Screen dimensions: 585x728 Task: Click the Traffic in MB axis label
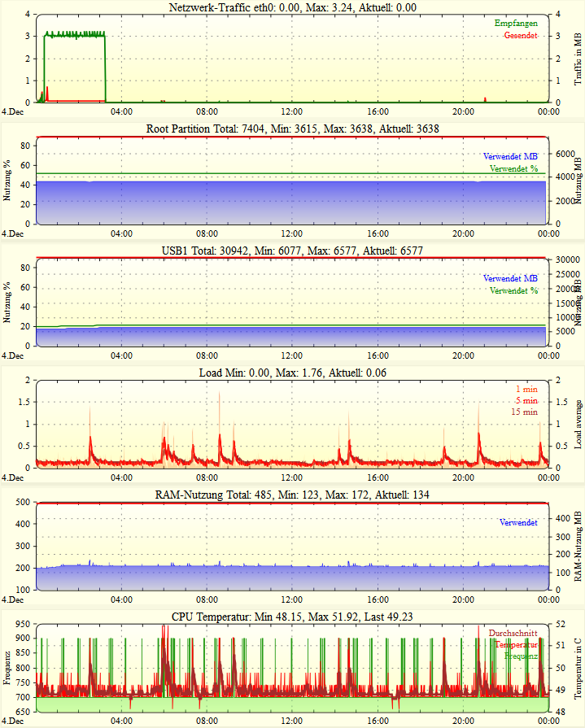pyautogui.click(x=578, y=57)
